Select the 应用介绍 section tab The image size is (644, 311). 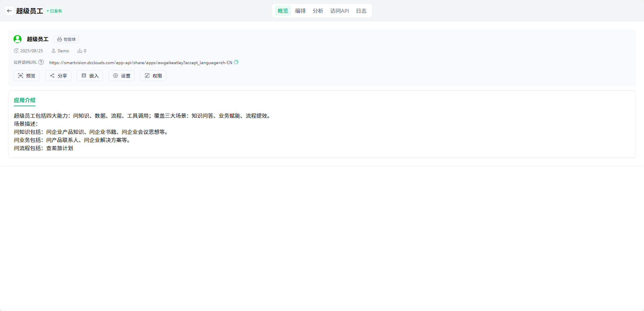click(25, 100)
